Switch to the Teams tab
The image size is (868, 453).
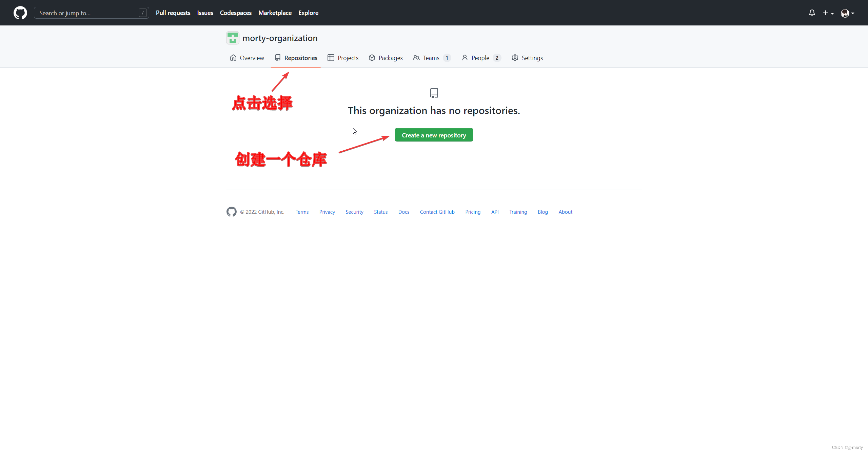(431, 58)
